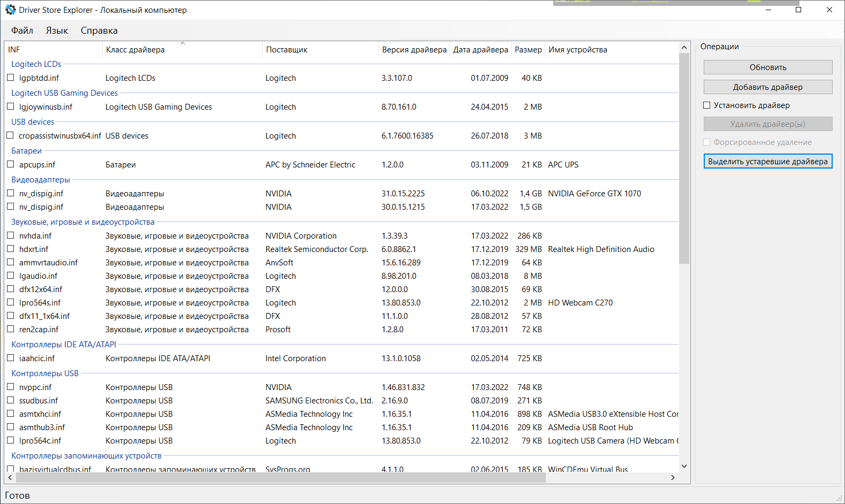Click the horizontal scrollbar right arrow
Screen dimensions: 845x504
(x=673, y=478)
